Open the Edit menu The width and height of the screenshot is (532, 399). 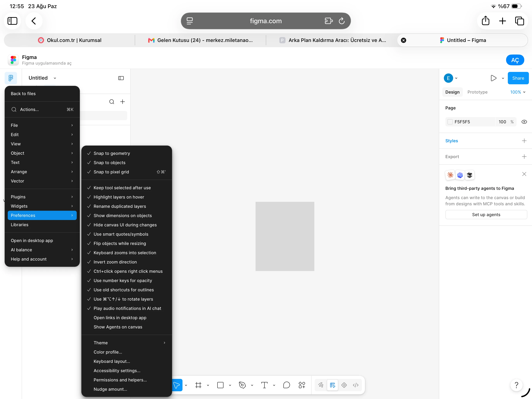click(x=42, y=135)
